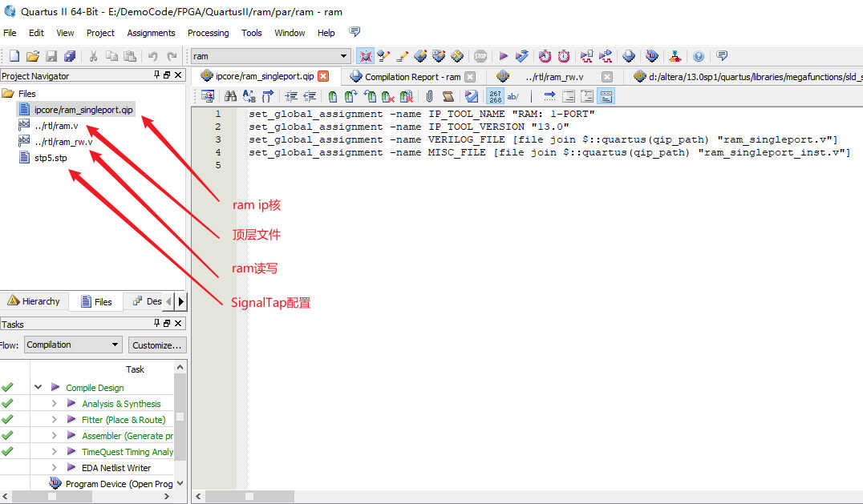Expand the Assembler task
863x504 pixels.
point(54,435)
